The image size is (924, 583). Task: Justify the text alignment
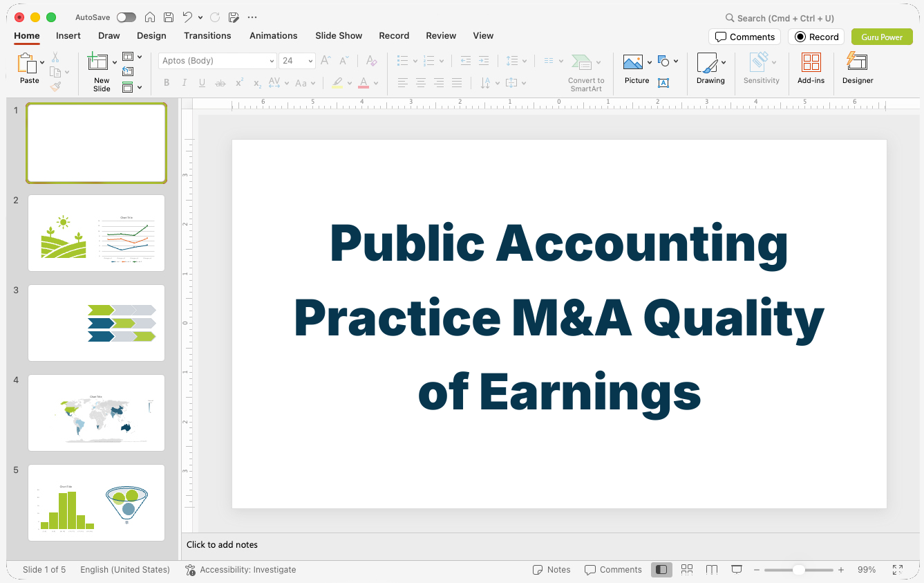tap(457, 83)
